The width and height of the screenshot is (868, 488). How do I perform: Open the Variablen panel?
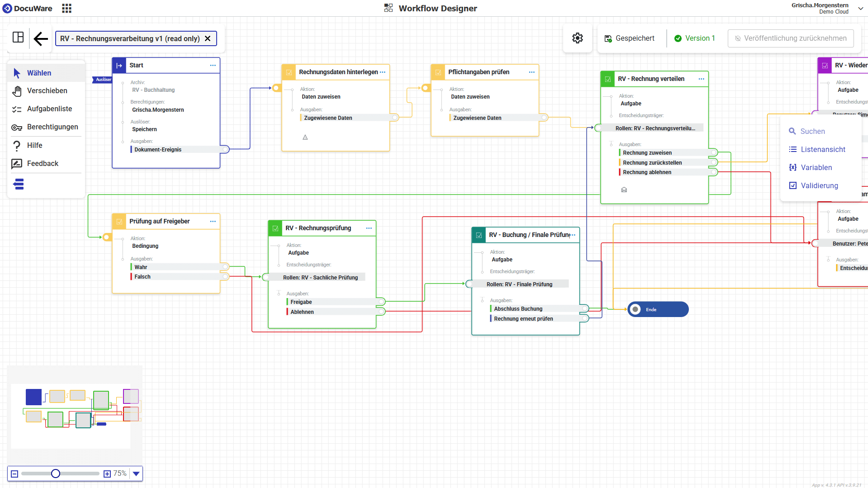[816, 167]
